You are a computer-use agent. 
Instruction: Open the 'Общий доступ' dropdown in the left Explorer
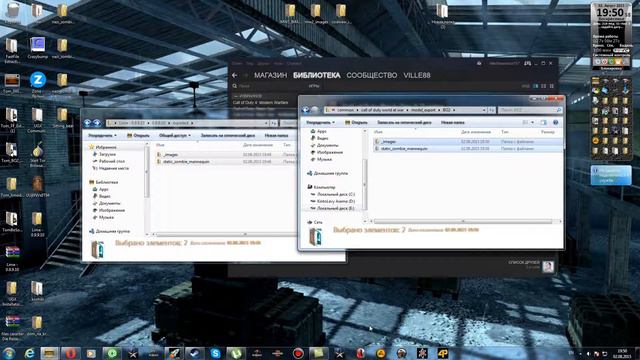click(175, 136)
